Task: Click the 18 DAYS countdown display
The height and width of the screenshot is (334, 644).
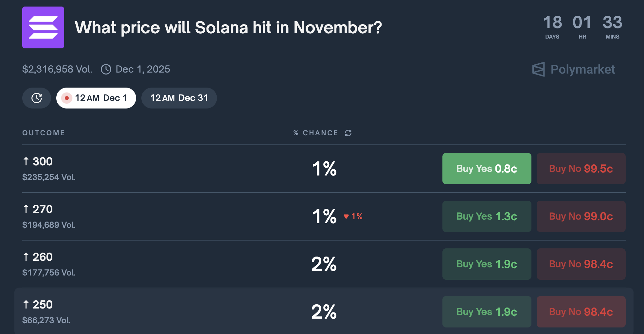Action: 552,27
